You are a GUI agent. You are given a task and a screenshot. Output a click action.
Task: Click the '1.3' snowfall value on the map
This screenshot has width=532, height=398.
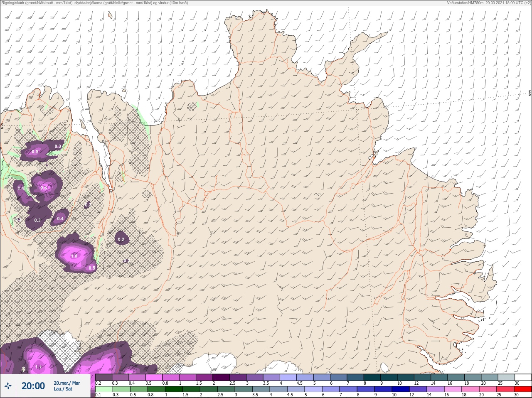click(x=39, y=367)
